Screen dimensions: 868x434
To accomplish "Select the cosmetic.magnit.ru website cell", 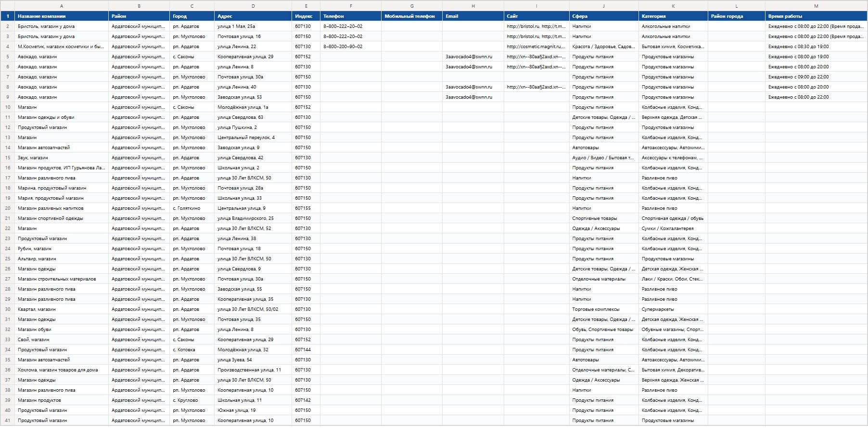I will click(x=536, y=47).
